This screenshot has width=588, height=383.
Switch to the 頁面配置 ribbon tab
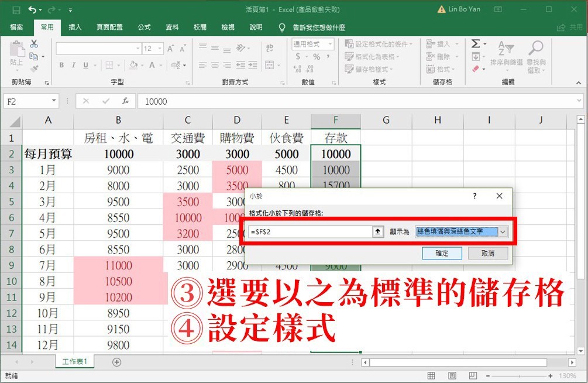[x=109, y=27]
